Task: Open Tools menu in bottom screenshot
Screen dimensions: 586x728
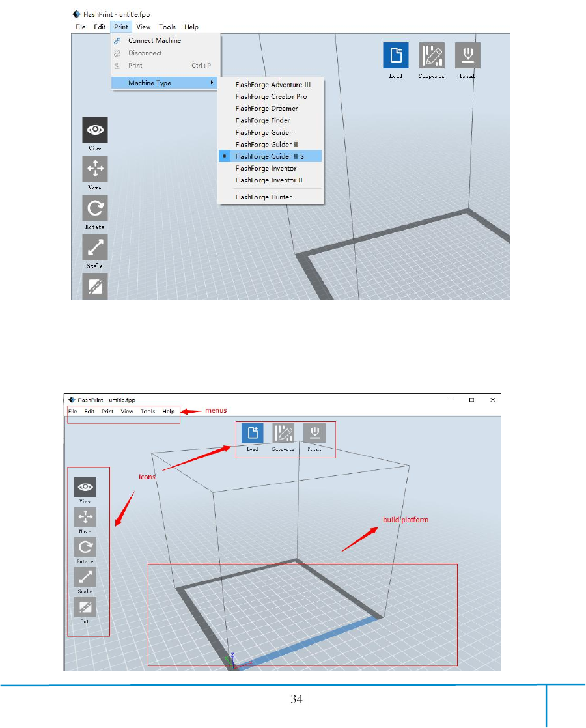Action: tap(148, 412)
